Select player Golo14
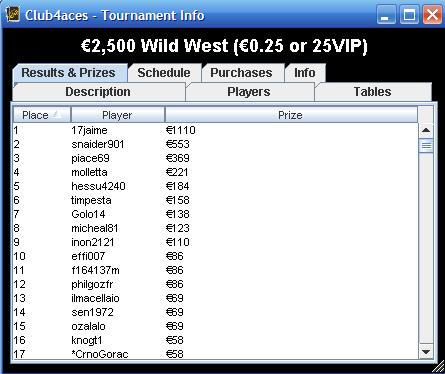Image resolution: width=445 pixels, height=374 pixels. tap(88, 214)
